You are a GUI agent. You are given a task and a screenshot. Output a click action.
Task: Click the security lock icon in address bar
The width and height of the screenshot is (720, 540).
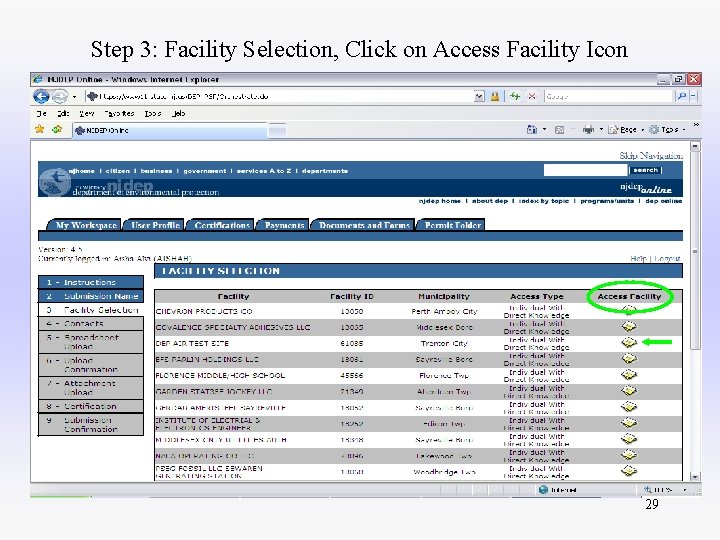[495, 96]
